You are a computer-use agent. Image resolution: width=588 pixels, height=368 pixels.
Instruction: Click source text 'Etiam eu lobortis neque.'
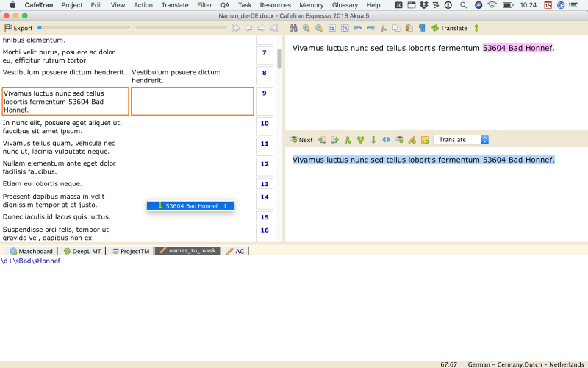(x=43, y=183)
